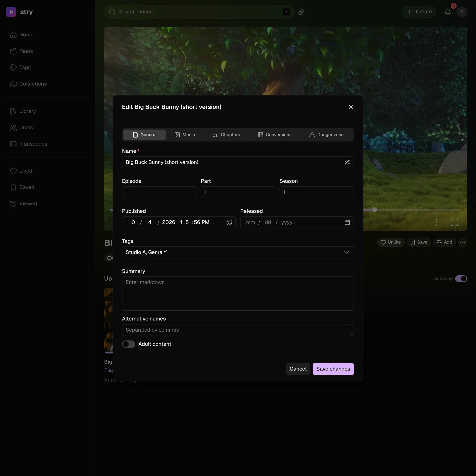
Task: Click the video progress slider handle
Action: point(375,210)
